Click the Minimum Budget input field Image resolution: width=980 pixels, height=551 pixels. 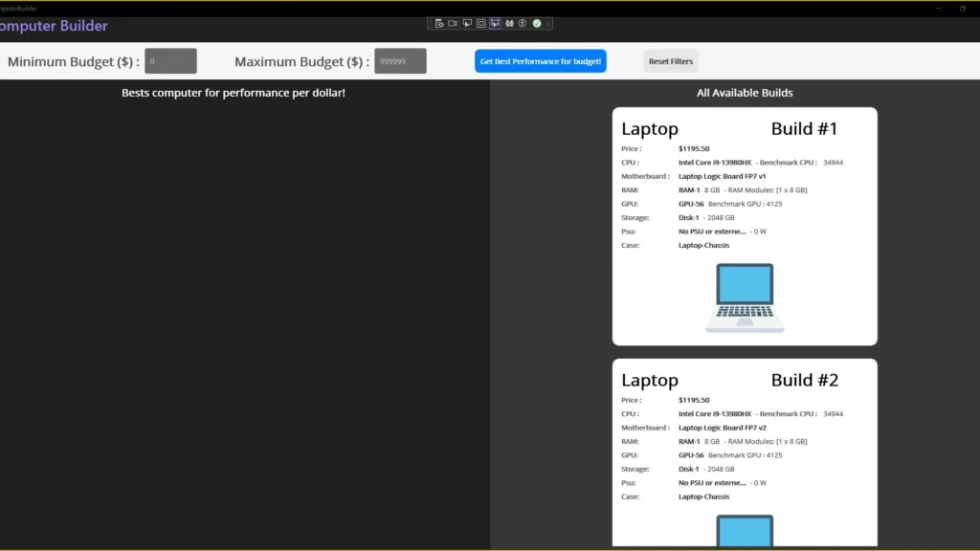click(x=170, y=61)
